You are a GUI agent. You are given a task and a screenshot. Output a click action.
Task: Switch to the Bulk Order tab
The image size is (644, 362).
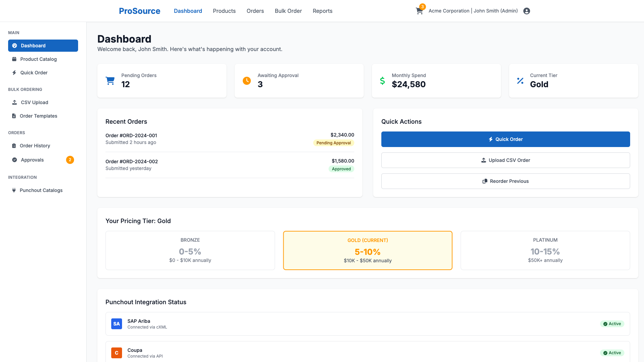click(x=288, y=10)
